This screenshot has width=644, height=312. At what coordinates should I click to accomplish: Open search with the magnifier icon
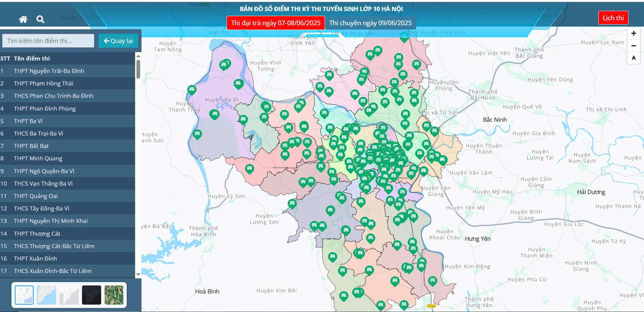pos(40,19)
